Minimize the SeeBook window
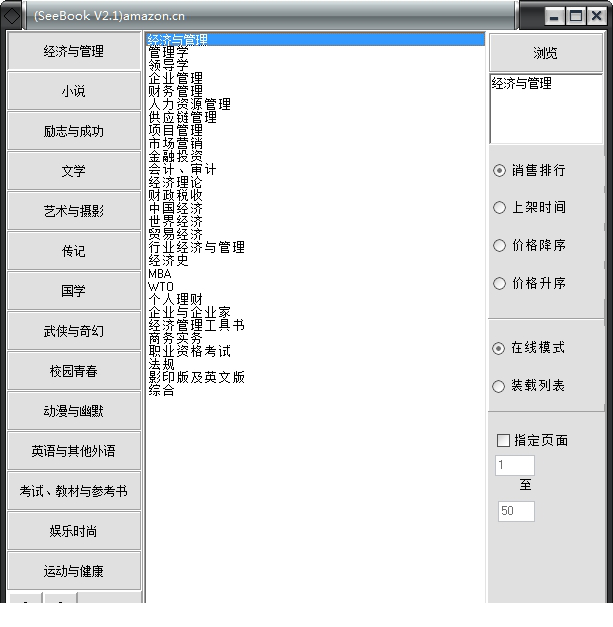613x627 pixels. pyautogui.click(x=554, y=16)
